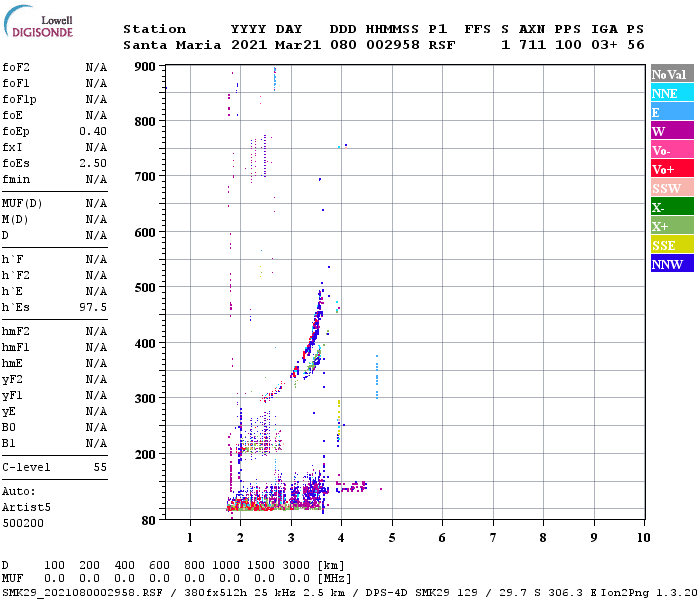Image resolution: width=700 pixels, height=600 pixels.
Task: Click the 500 km height axis label
Action: click(x=145, y=288)
